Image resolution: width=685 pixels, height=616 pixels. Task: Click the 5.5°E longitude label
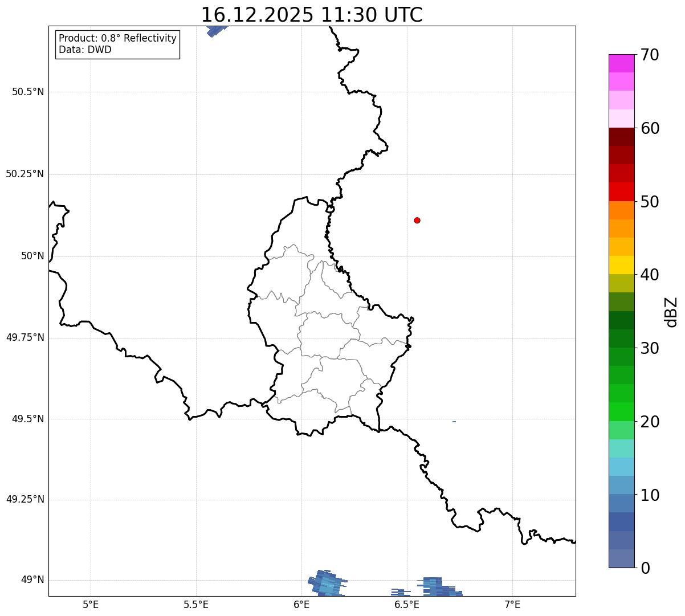[x=196, y=604]
